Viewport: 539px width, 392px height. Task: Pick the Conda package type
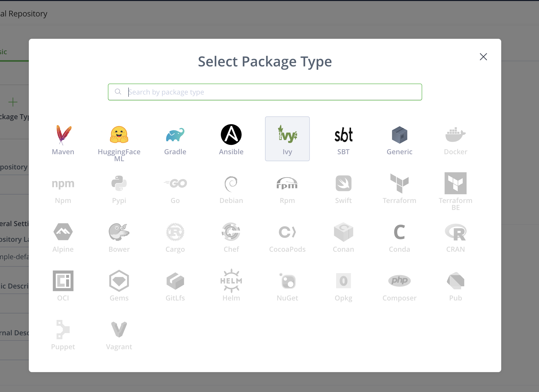400,236
